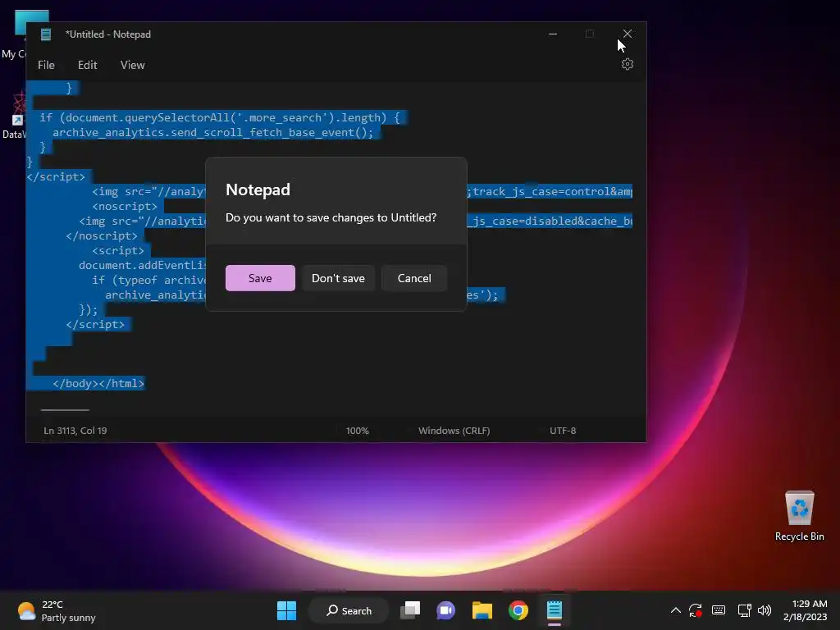Select the My Computer desktop icon
This screenshot has width=840, height=630.
coord(13,35)
